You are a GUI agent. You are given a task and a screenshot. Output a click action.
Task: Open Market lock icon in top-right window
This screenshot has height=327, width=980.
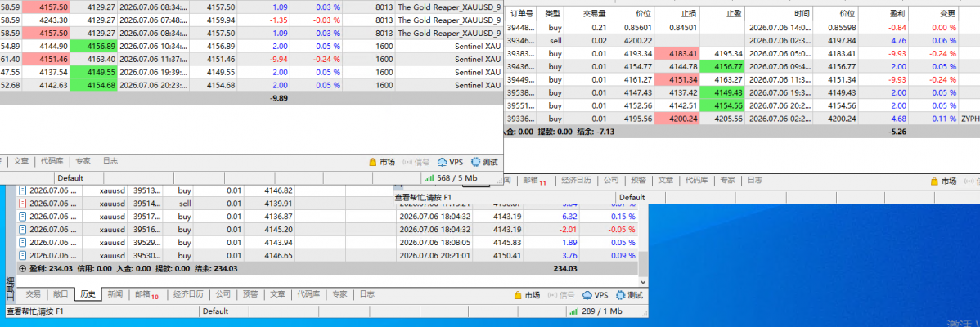coord(935,181)
